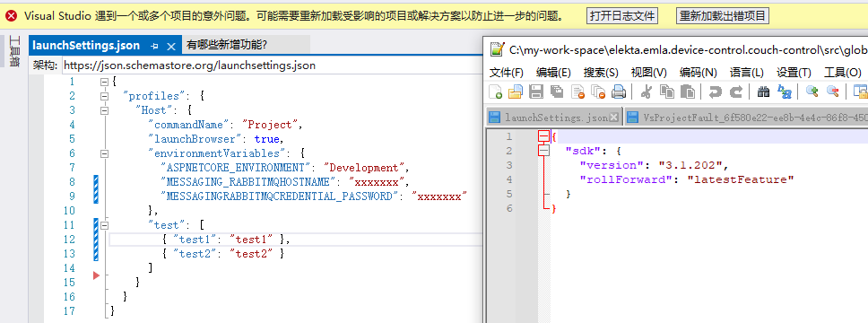Collapse the root brace on line 1
This screenshot has height=323, width=868.
click(x=105, y=82)
